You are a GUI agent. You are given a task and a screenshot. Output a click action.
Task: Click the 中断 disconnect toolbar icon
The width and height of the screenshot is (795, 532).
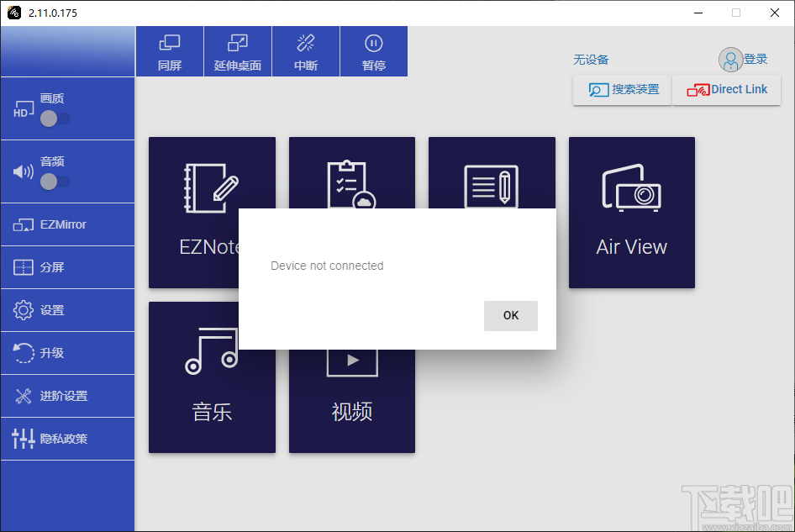point(305,50)
